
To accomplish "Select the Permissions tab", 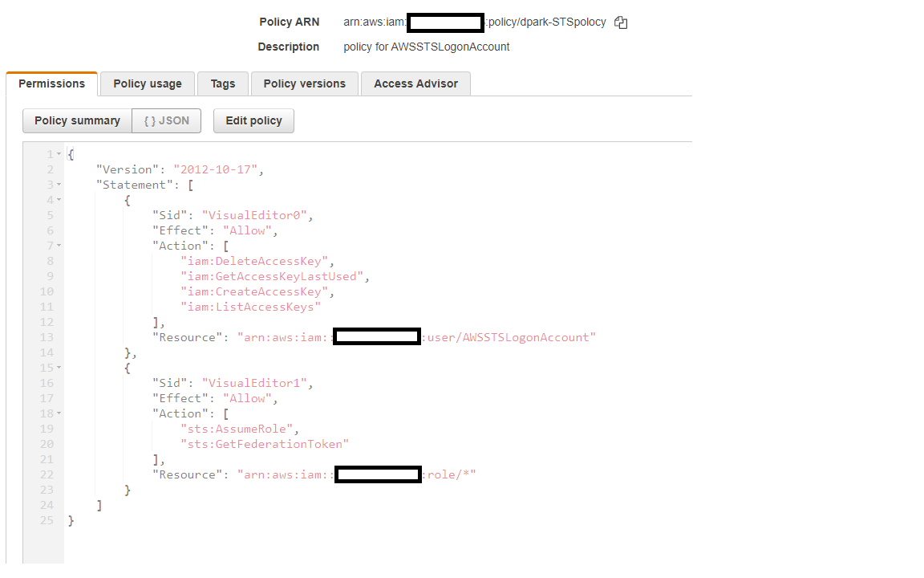I will [x=51, y=83].
